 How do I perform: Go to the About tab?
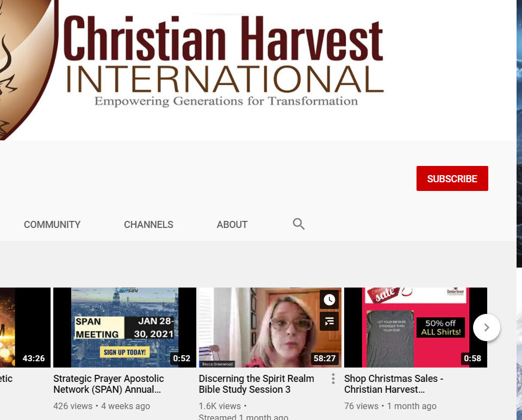click(232, 225)
